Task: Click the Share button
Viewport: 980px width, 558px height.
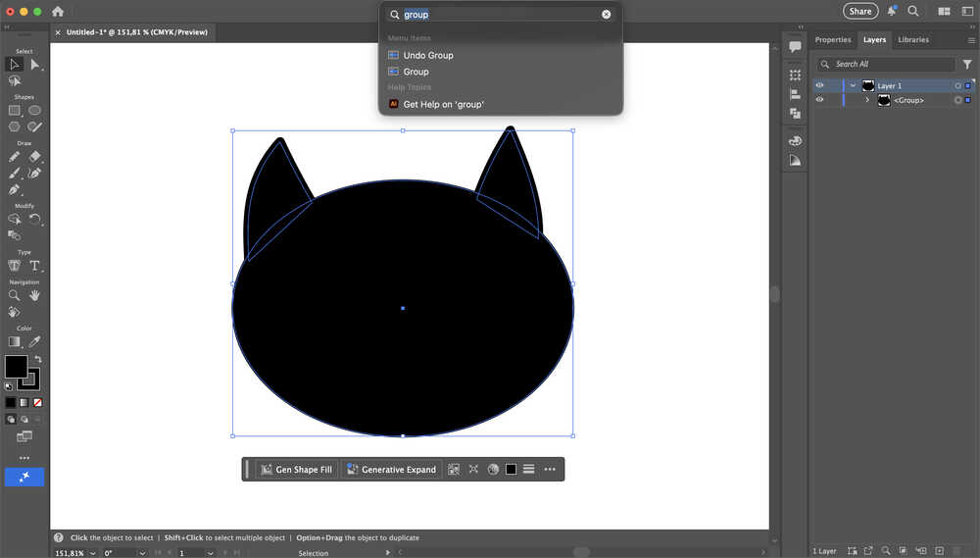Action: [860, 11]
